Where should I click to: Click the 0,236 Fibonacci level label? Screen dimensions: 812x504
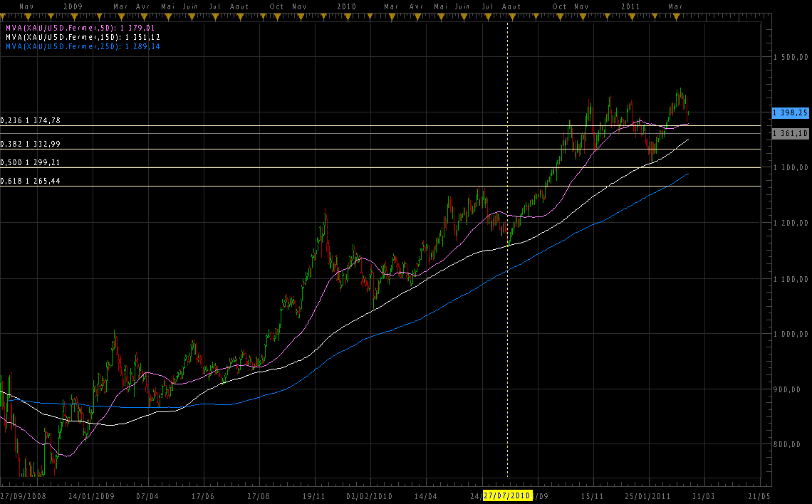[31, 121]
